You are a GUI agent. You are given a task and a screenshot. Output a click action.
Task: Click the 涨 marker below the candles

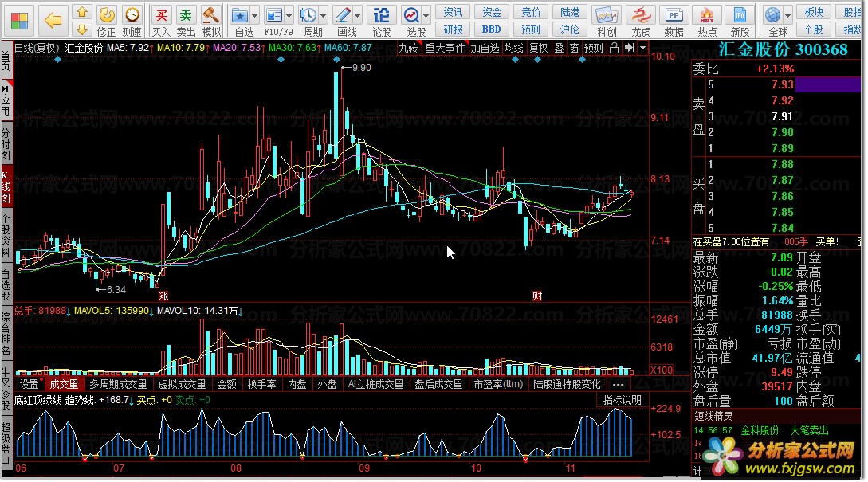[x=163, y=296]
